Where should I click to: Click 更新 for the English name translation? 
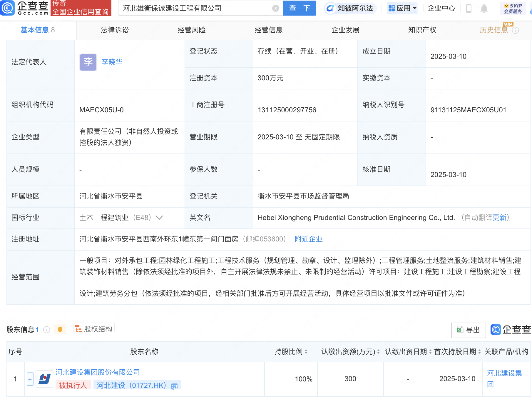pos(500,218)
